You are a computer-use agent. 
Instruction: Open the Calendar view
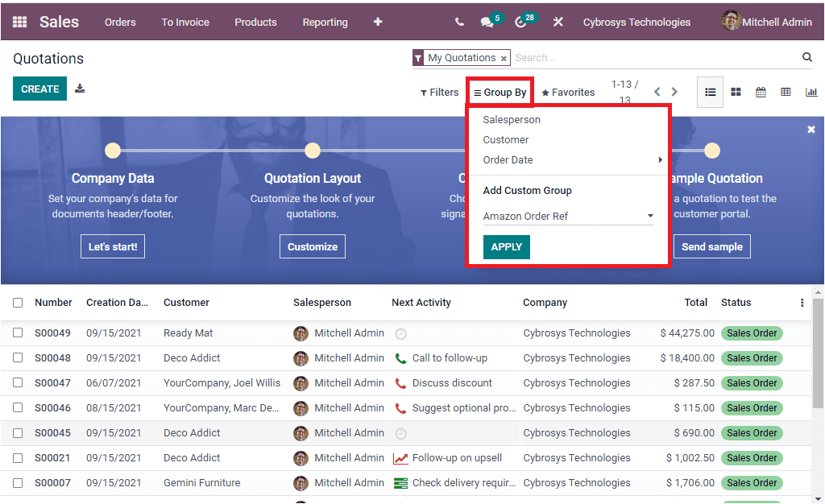761,92
